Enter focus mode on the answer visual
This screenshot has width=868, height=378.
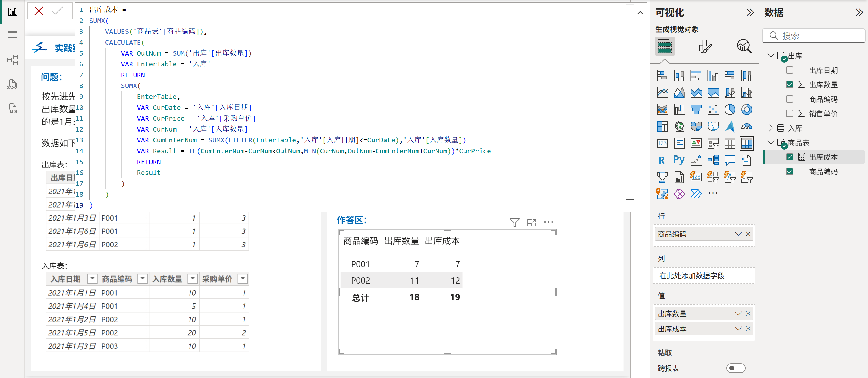(x=531, y=222)
